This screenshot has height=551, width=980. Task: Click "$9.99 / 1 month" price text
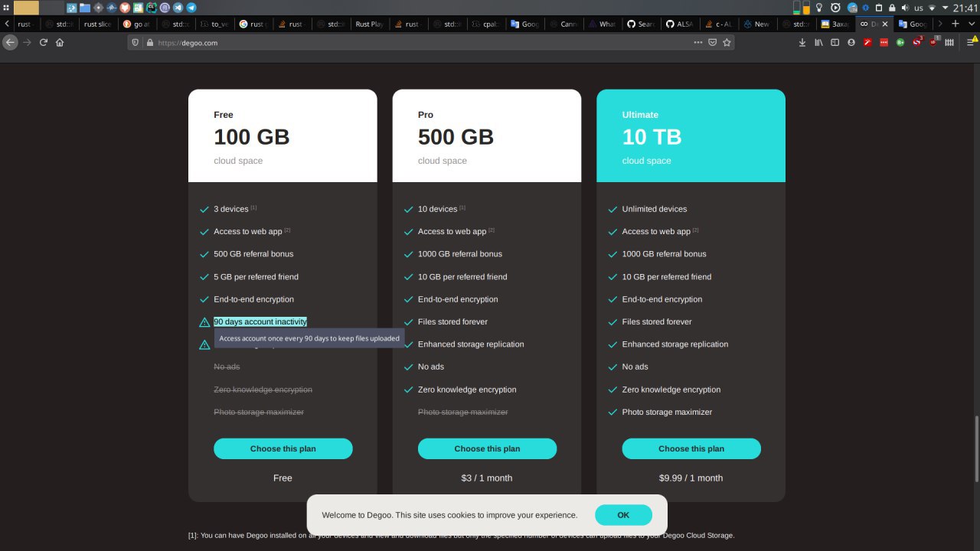click(x=691, y=478)
